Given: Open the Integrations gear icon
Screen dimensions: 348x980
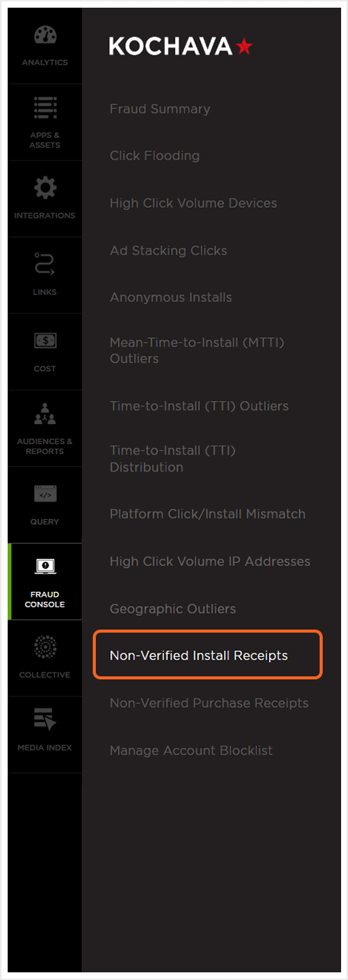Looking at the screenshot, I should 45,187.
